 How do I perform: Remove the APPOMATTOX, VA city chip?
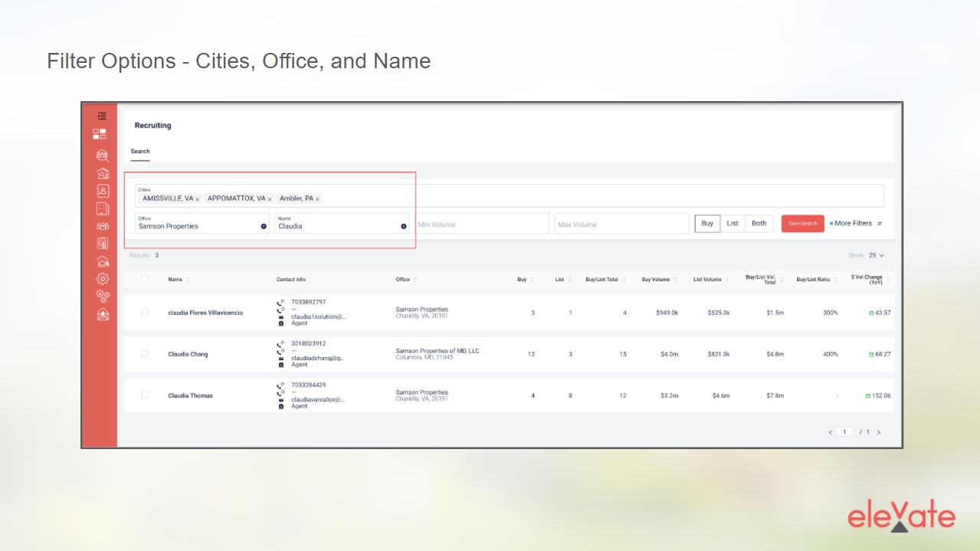click(269, 199)
